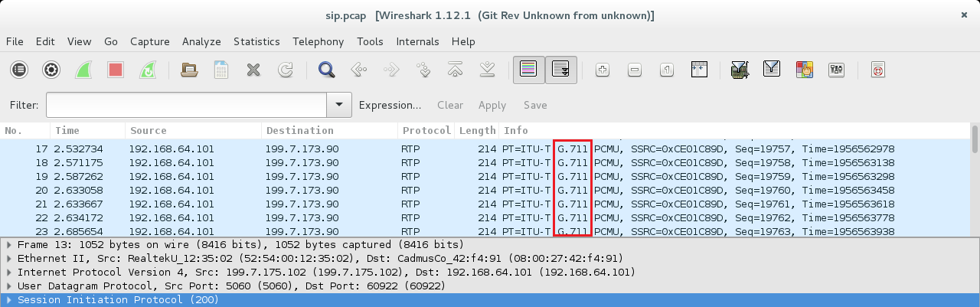The height and width of the screenshot is (307, 980).
Task: Restart the current live capture
Action: pyautogui.click(x=148, y=70)
